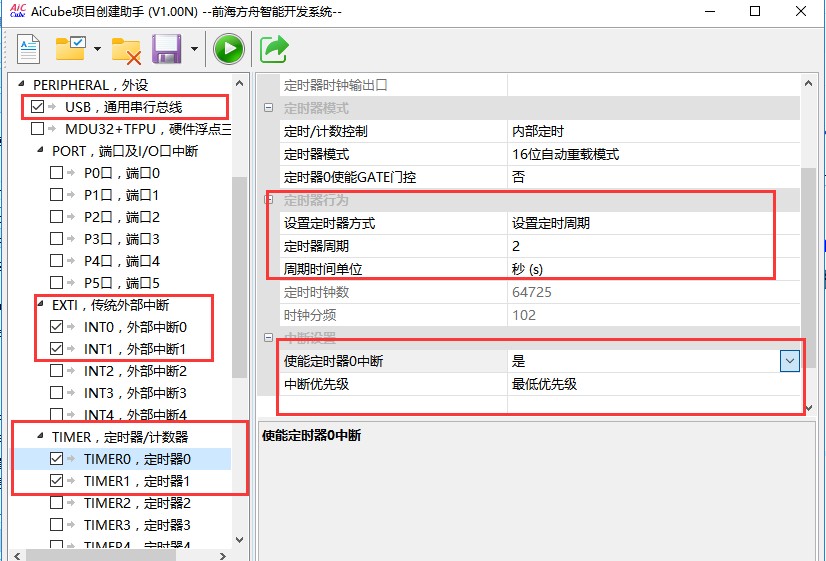
Task: Uncheck the TIMER1 定时器1 checkbox
Action: click(x=56, y=481)
